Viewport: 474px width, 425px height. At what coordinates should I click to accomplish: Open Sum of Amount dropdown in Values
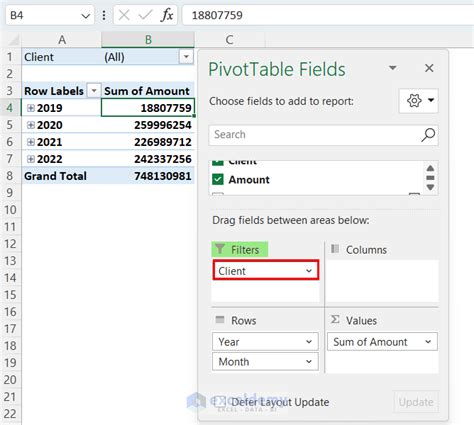(428, 342)
